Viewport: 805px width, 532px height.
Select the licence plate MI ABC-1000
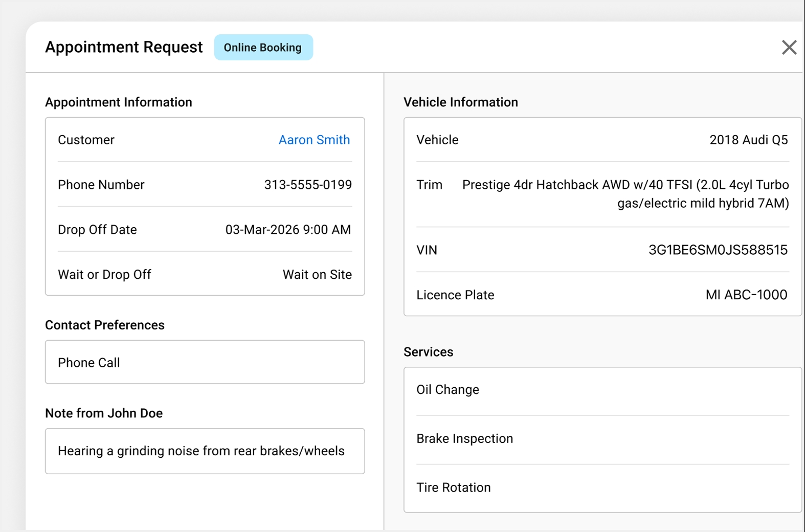click(747, 295)
